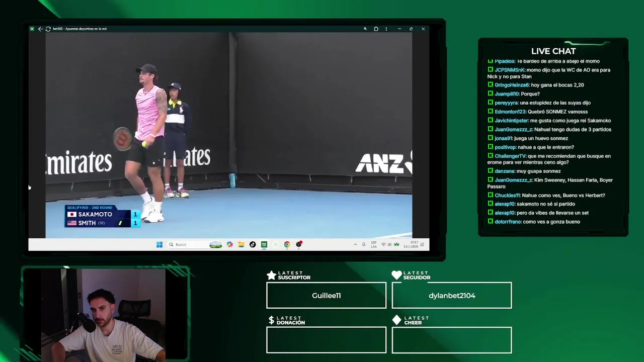Open the network Wi-Fi tray icon
The height and width of the screenshot is (362, 644).
tap(383, 244)
